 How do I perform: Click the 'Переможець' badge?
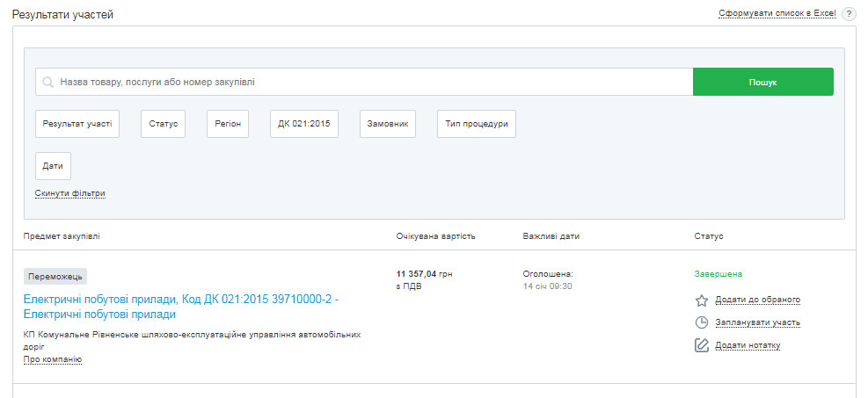(56, 277)
